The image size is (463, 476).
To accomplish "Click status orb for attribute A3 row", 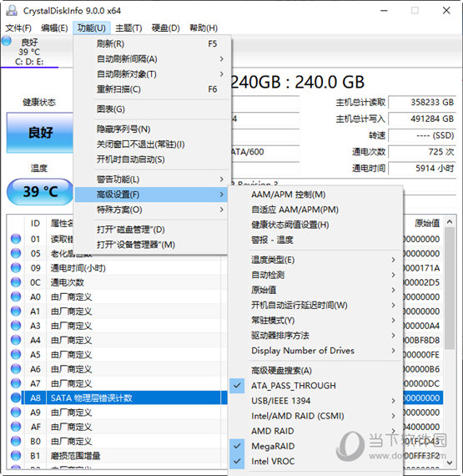I will coord(16,326).
